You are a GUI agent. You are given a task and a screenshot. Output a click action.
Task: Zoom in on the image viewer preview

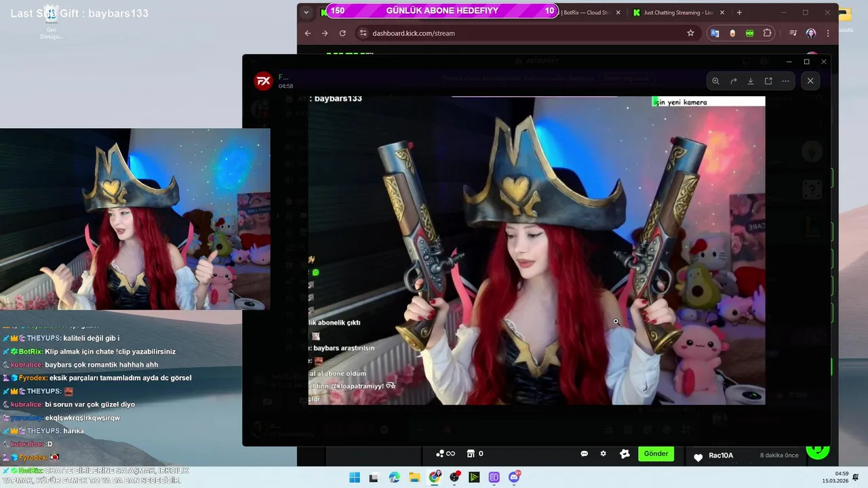(x=715, y=81)
